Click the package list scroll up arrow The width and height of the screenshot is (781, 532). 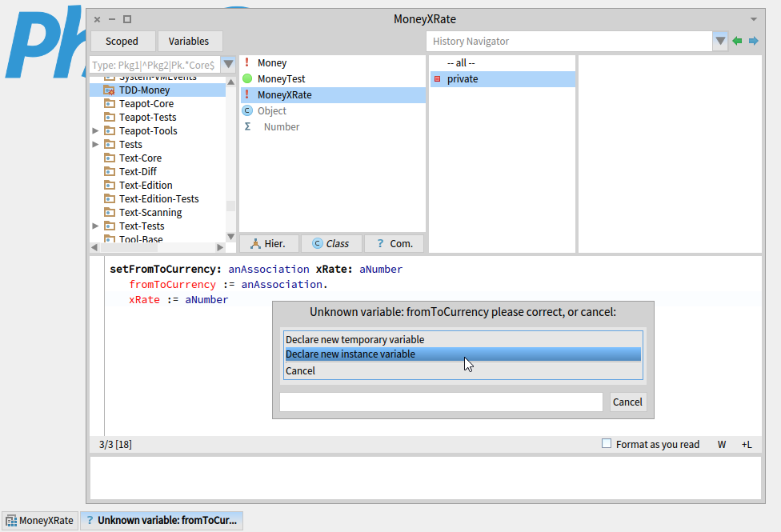(230, 82)
